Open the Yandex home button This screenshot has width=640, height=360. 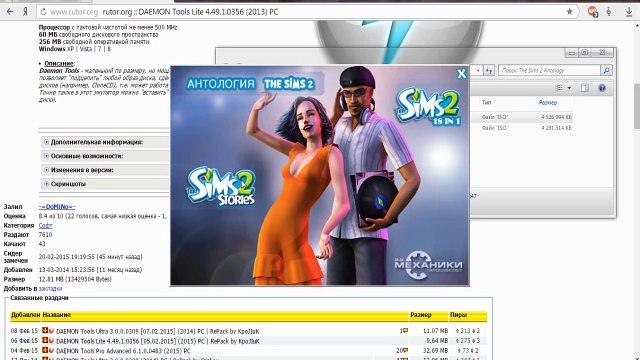25,12
